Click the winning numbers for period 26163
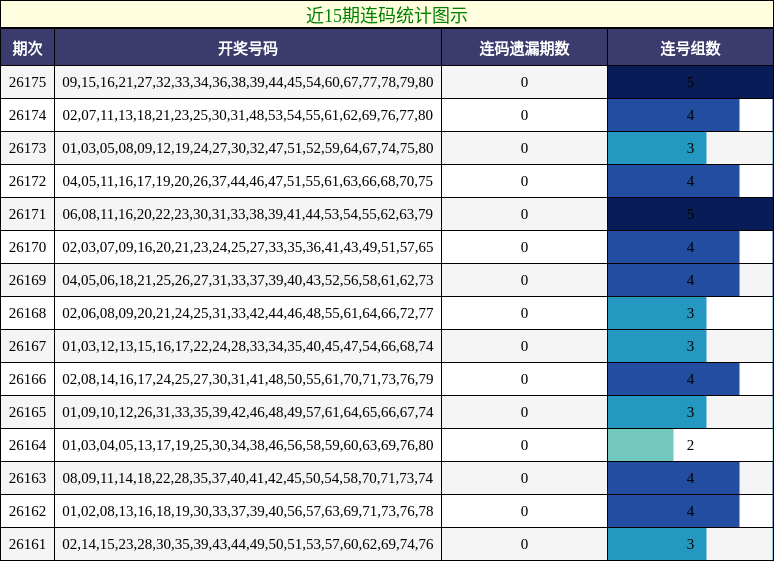 point(248,478)
